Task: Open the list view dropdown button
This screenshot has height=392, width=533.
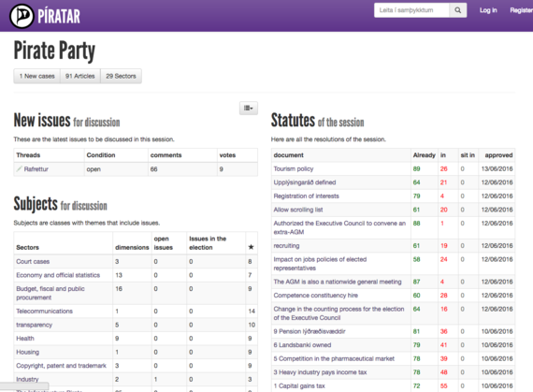Action: point(249,109)
